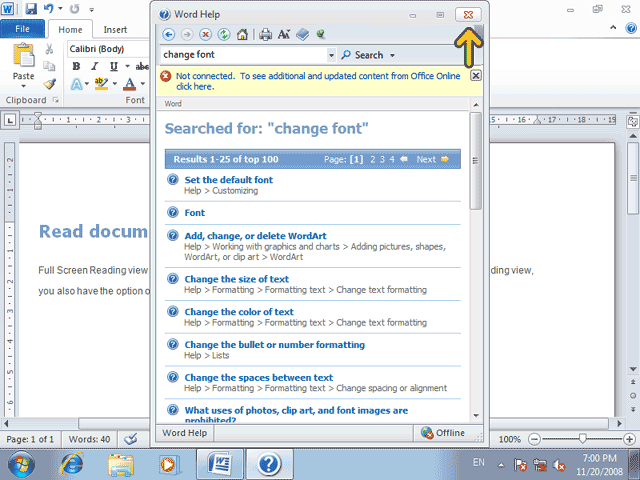Click the Stop icon in Word Help toolbar
Viewport: 640px width, 480px height.
coord(205,35)
